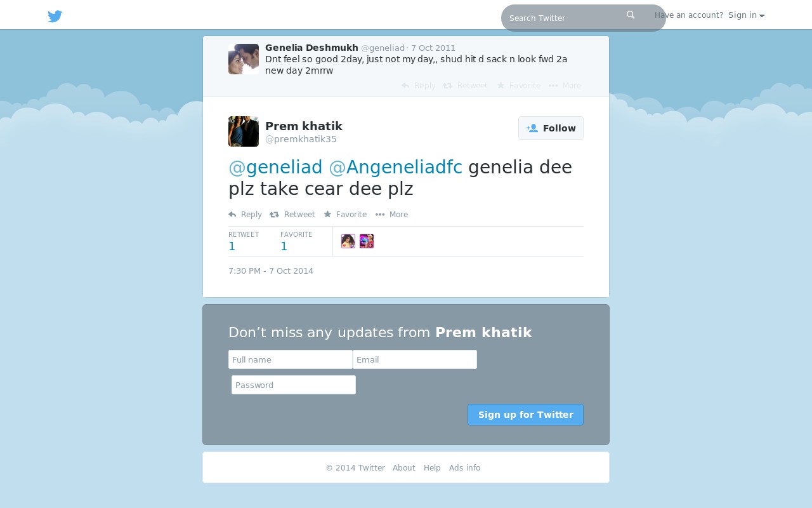Favorite Genelia Deshmukh's tweet
Viewport: 812px width, 508px height.
pyautogui.click(x=518, y=86)
